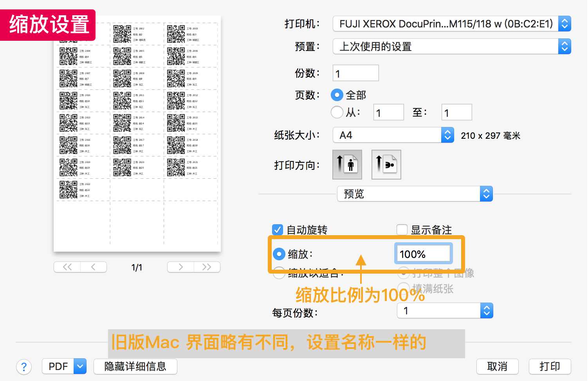Open the 打印机 printer dropdown
This screenshot has width=588, height=381.
click(452, 24)
